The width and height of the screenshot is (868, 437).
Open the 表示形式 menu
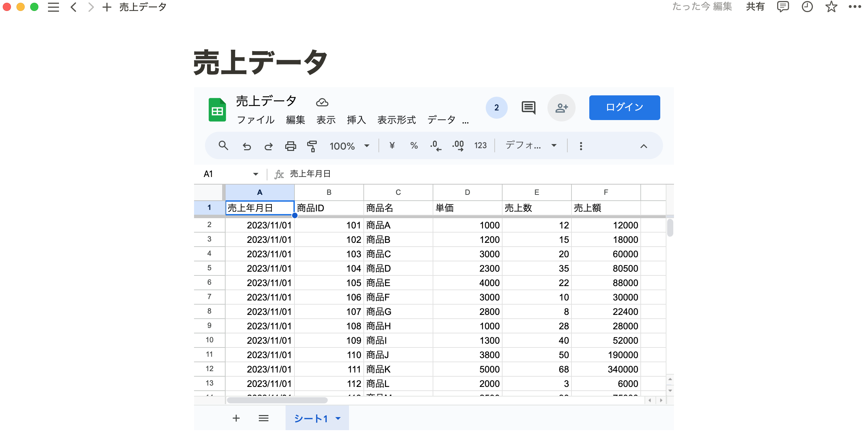point(397,120)
